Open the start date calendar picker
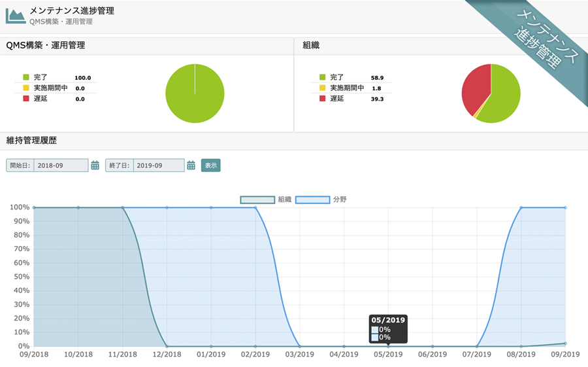588x367 pixels. click(x=95, y=166)
